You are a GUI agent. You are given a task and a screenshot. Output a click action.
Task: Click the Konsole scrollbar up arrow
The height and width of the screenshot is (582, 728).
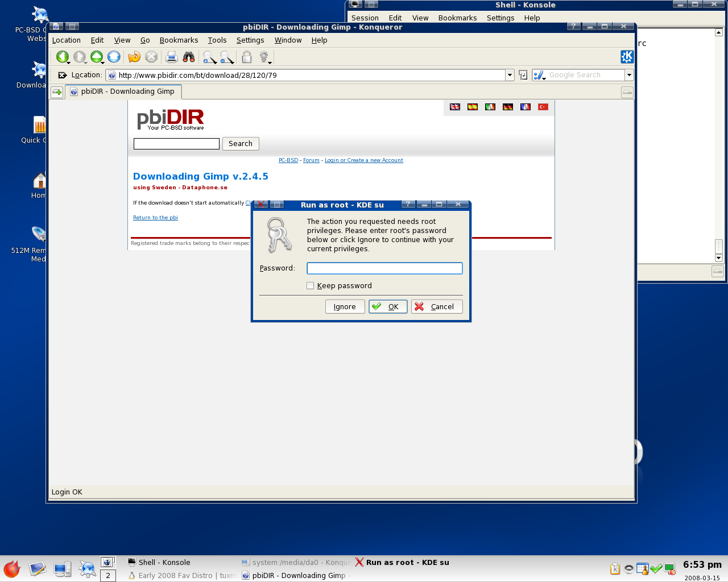click(718, 32)
